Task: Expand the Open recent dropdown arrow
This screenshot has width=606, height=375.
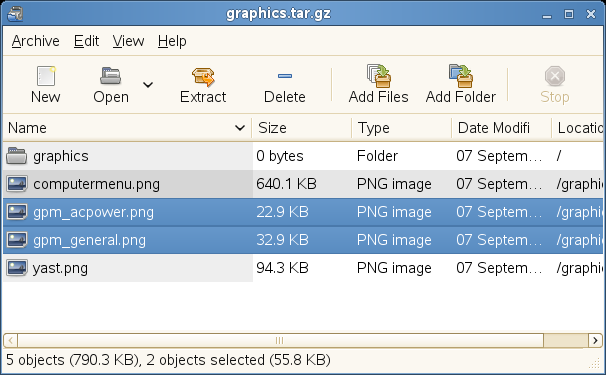Action: [148, 84]
